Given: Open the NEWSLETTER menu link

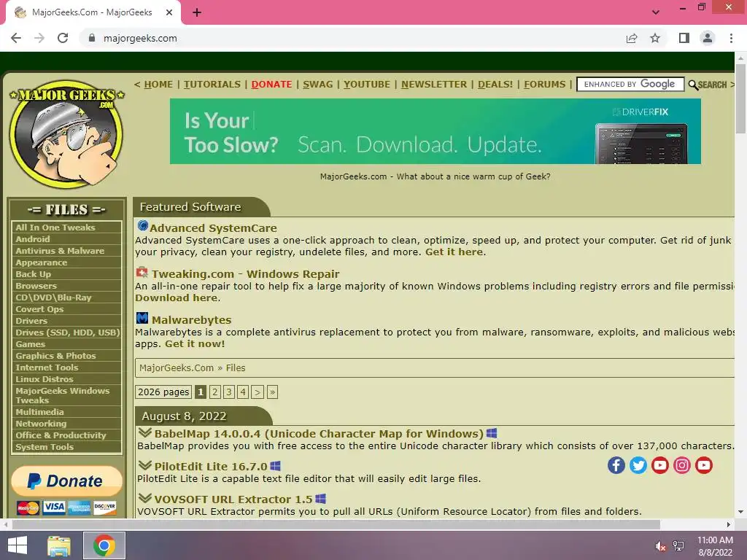Looking at the screenshot, I should tap(434, 85).
